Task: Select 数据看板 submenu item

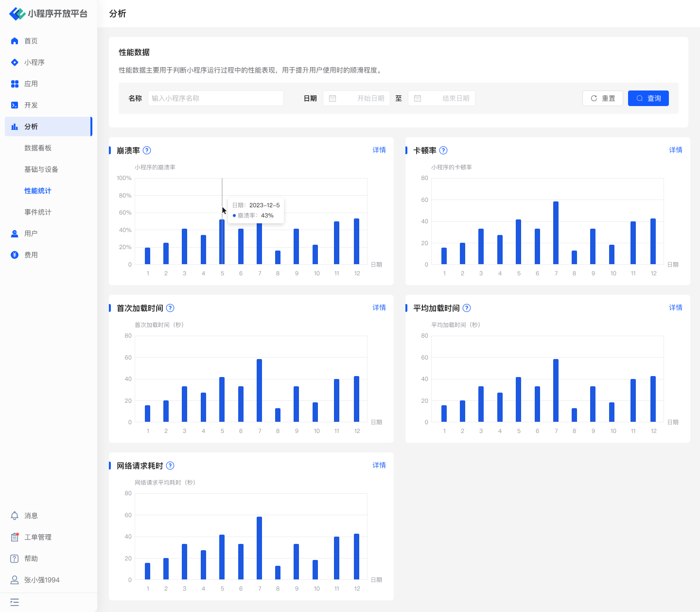Action: [38, 148]
